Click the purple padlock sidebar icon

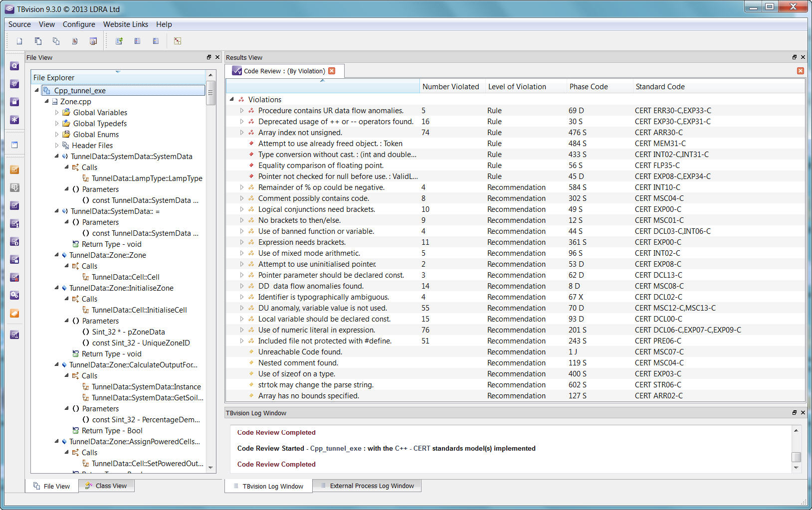point(14,102)
